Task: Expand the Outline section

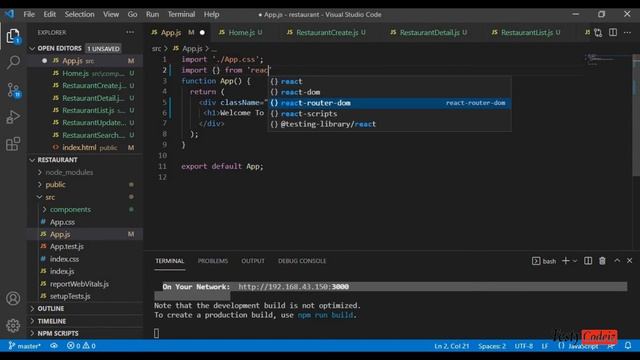Action: click(x=32, y=309)
